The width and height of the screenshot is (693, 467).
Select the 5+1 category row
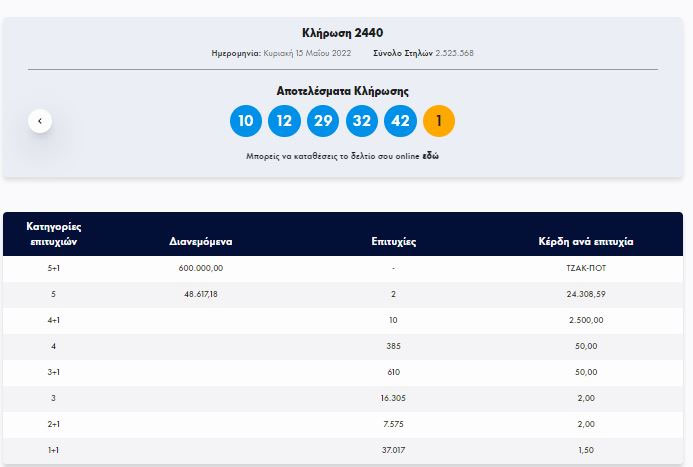(52, 269)
